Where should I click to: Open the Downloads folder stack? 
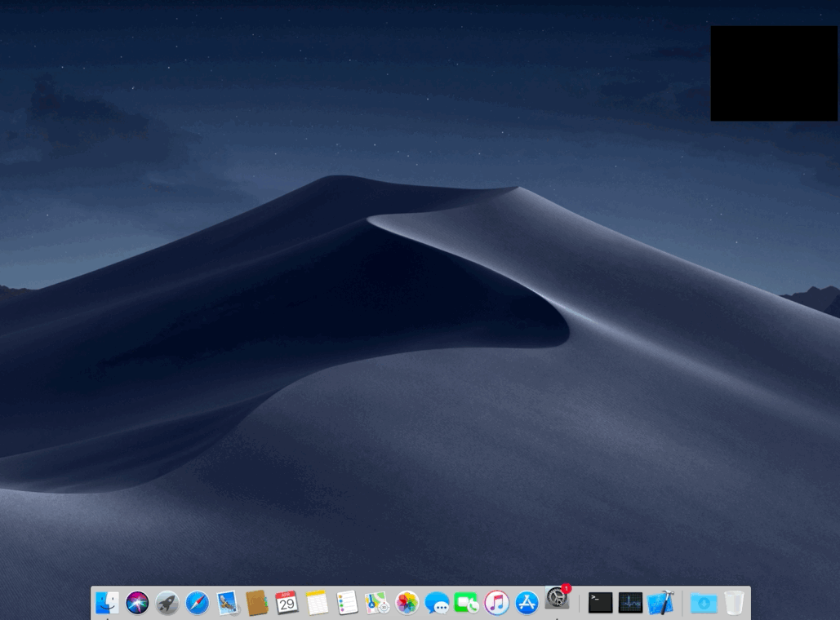pyautogui.click(x=704, y=603)
